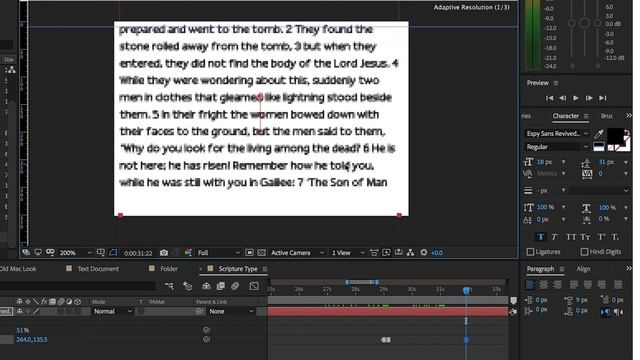
Task: Play the preview
Action: (576, 98)
